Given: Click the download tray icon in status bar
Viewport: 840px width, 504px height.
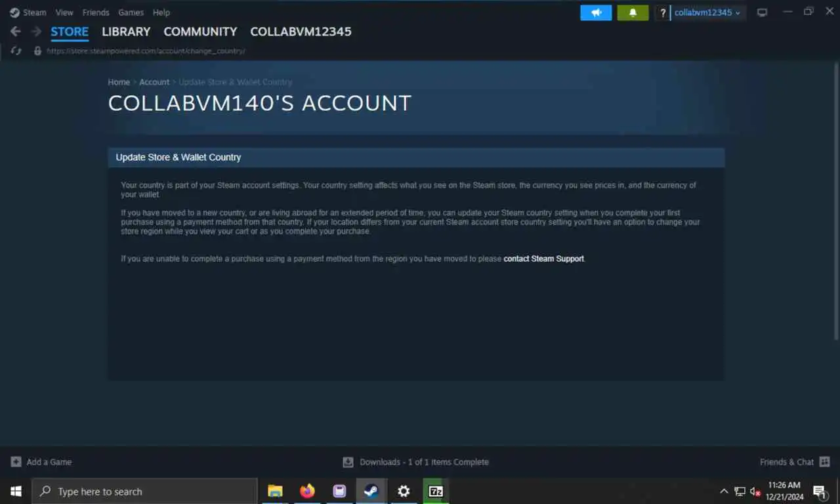Looking at the screenshot, I should pyautogui.click(x=348, y=462).
